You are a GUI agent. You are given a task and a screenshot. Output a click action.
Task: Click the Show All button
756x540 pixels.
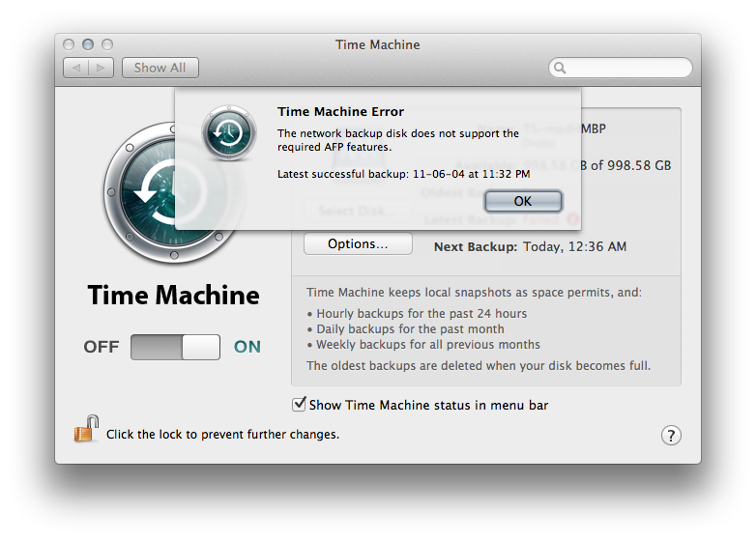[x=160, y=68]
